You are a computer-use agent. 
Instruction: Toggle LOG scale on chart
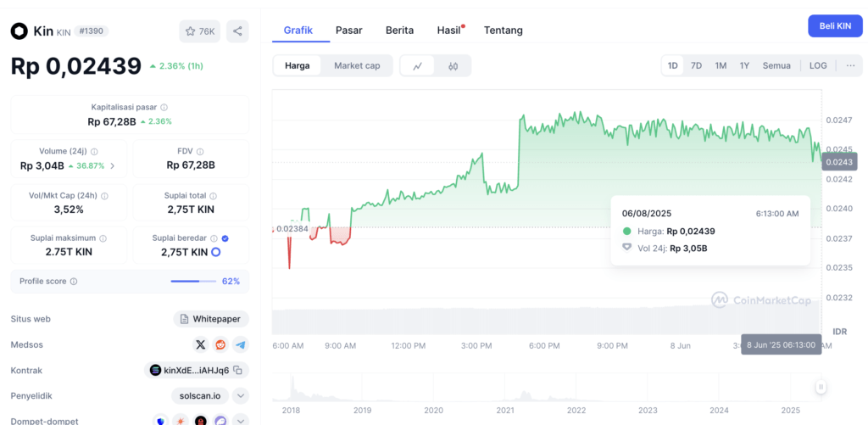coord(818,65)
